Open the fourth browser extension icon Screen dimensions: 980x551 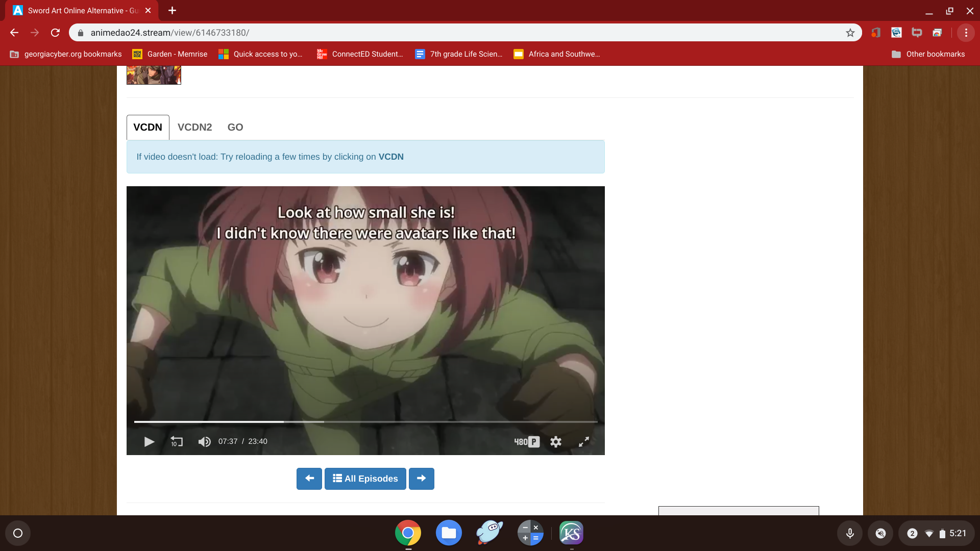[x=937, y=33]
